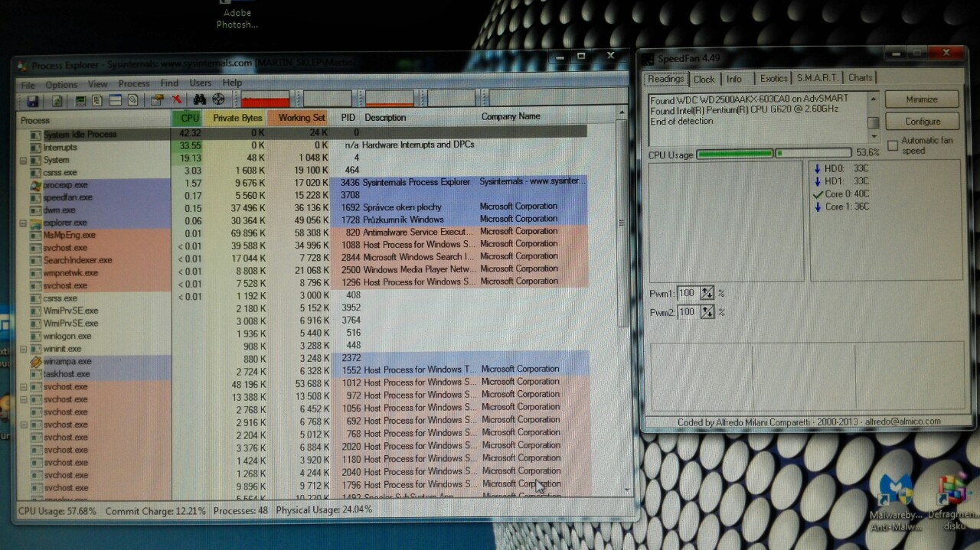This screenshot has width=980, height=550.
Task: Collapse the explorer.exe tree node
Action: tap(23, 223)
